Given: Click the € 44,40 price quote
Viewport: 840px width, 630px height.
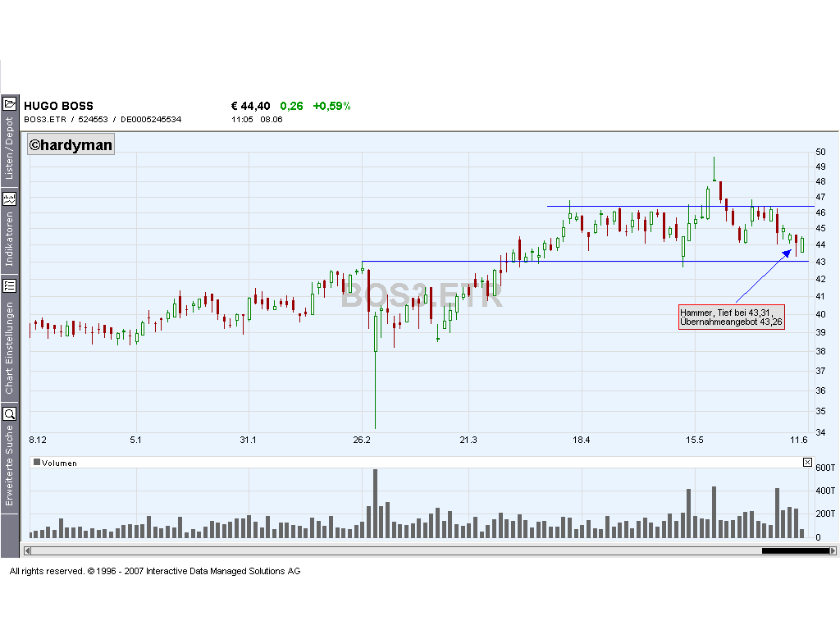Looking at the screenshot, I should [249, 106].
